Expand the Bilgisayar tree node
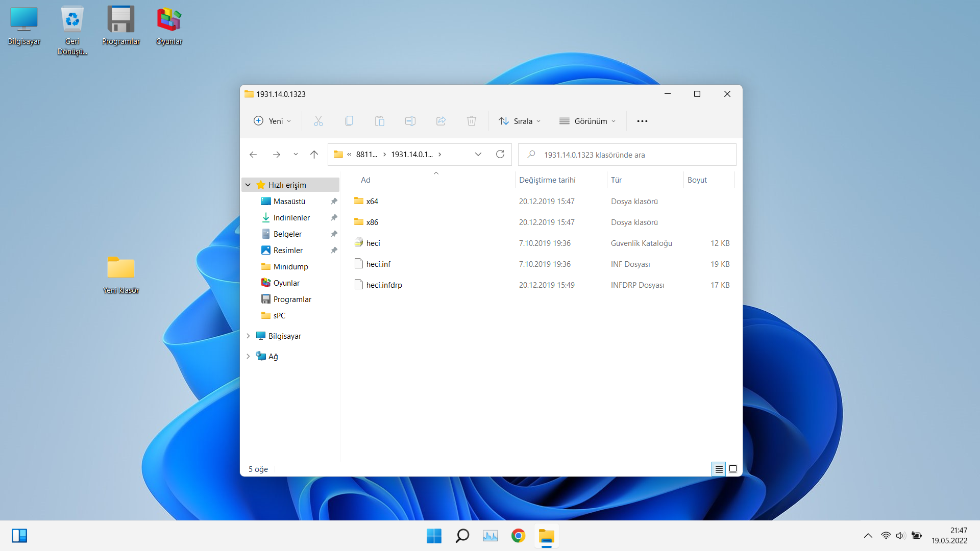Screen dimensions: 980x551 (x=248, y=336)
